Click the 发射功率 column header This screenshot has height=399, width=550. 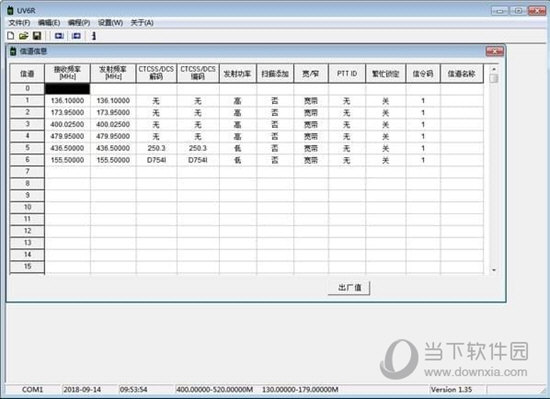point(237,74)
